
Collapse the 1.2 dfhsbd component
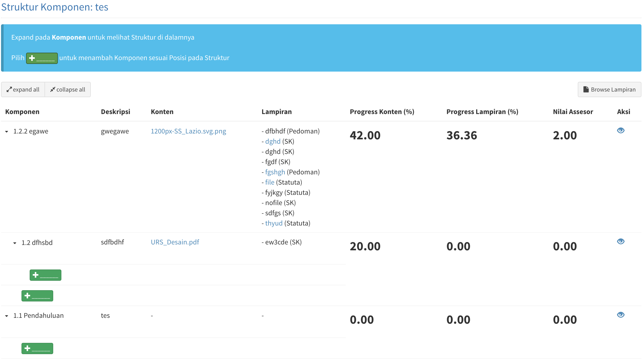point(14,243)
